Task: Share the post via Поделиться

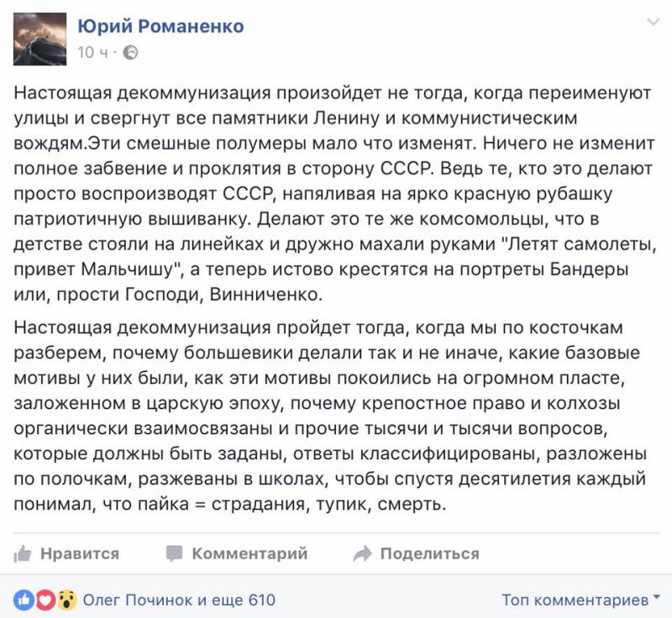Action: tap(416, 553)
